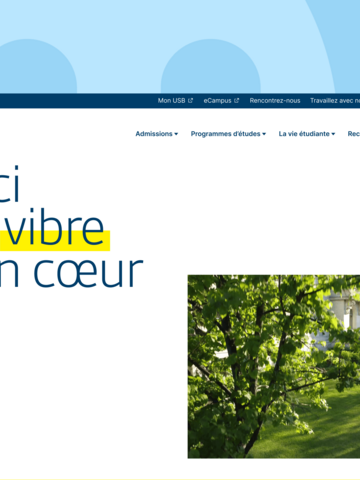
Task: Open the eCampus link
Action: pos(221,101)
